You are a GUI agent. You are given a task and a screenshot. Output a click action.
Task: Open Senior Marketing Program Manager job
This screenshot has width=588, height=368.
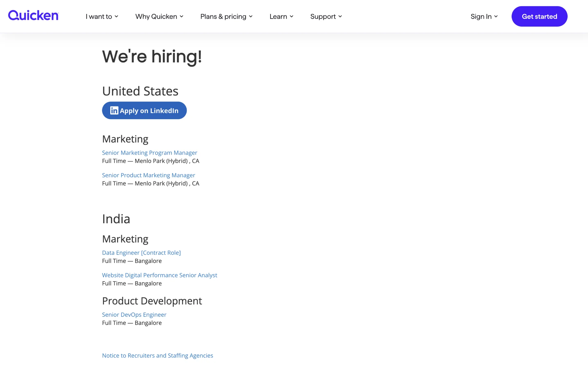click(149, 153)
